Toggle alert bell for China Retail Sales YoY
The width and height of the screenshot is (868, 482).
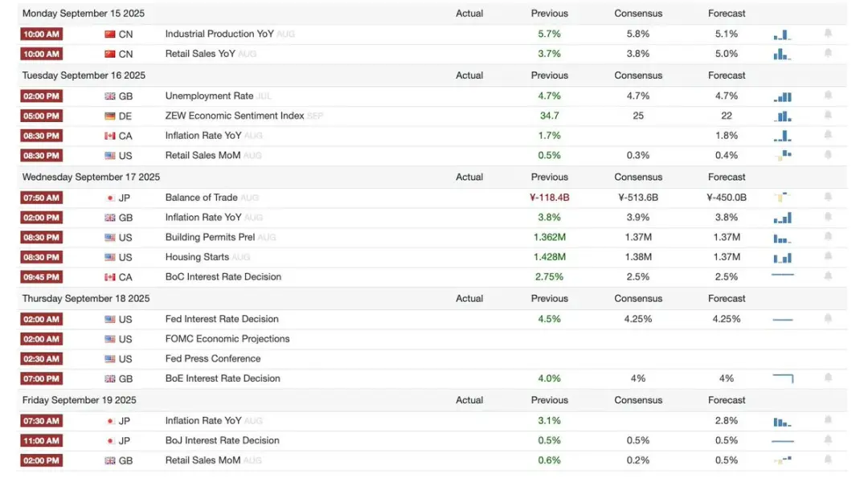[828, 53]
